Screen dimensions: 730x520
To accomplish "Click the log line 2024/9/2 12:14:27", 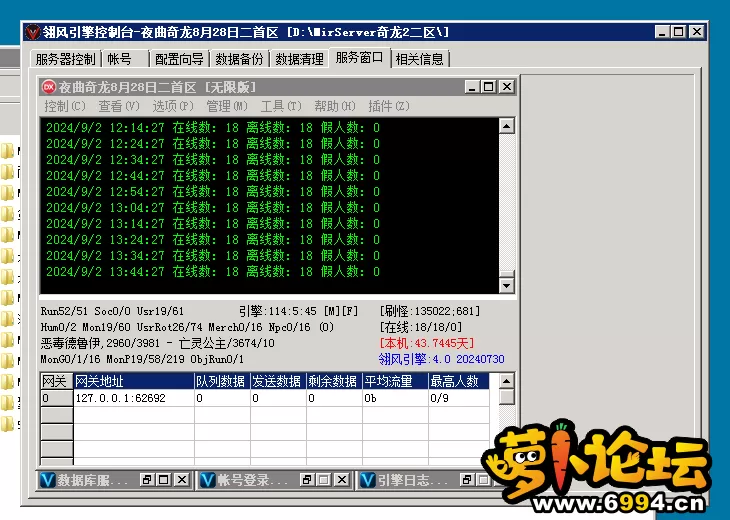I will [x=213, y=128].
